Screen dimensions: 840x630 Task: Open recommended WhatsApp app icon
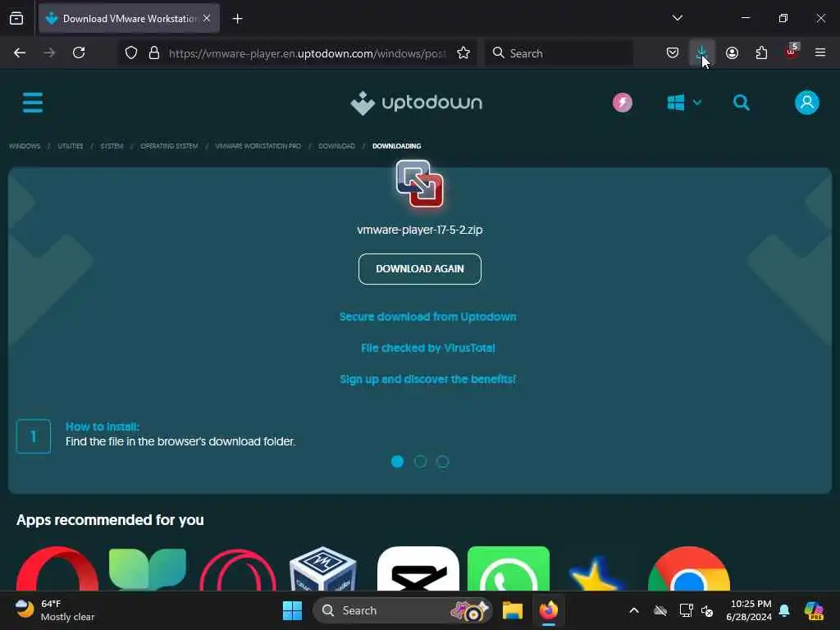tap(509, 568)
